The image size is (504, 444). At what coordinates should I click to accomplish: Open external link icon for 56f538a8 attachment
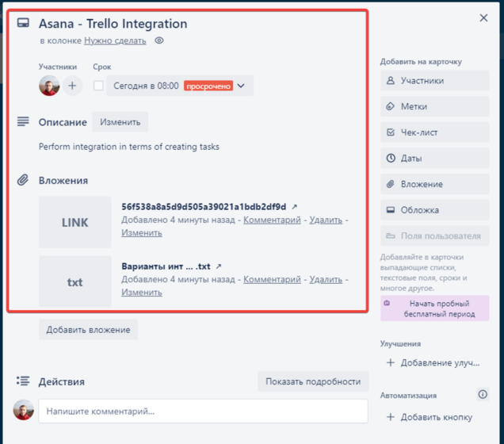point(295,206)
